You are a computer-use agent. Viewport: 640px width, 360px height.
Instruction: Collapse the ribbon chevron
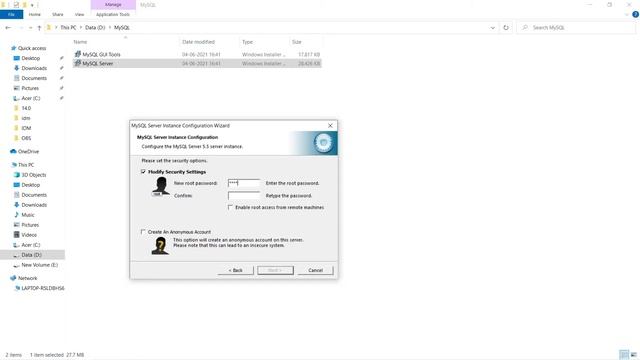[627, 14]
